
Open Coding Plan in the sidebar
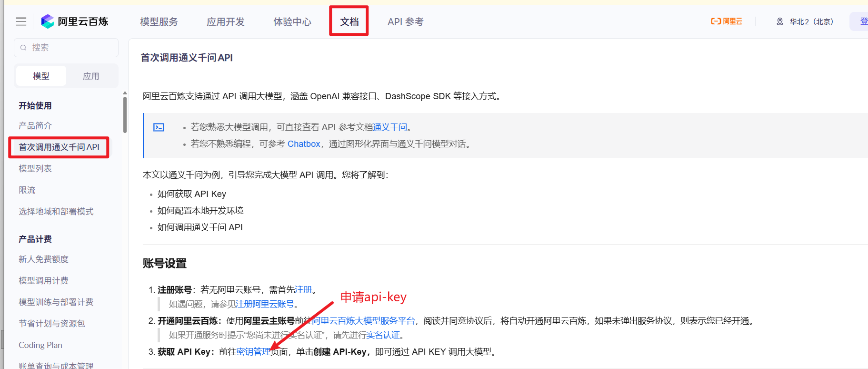tap(40, 345)
